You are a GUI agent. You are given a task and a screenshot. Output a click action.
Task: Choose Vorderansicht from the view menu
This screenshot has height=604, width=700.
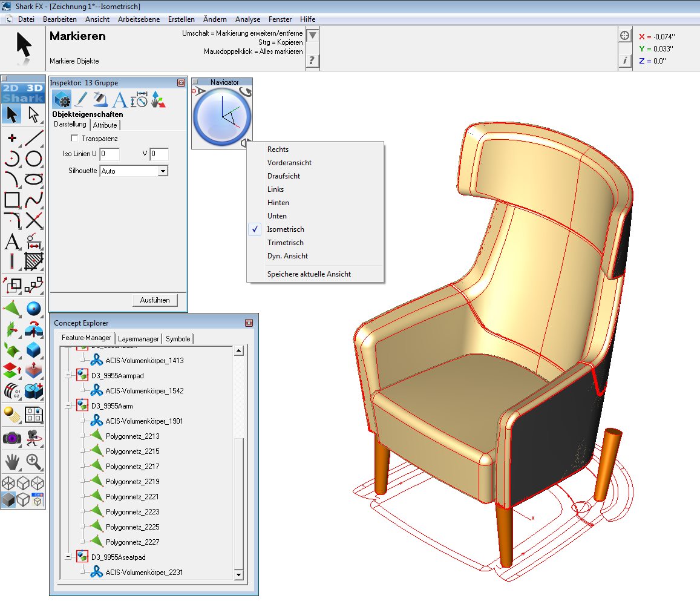289,163
